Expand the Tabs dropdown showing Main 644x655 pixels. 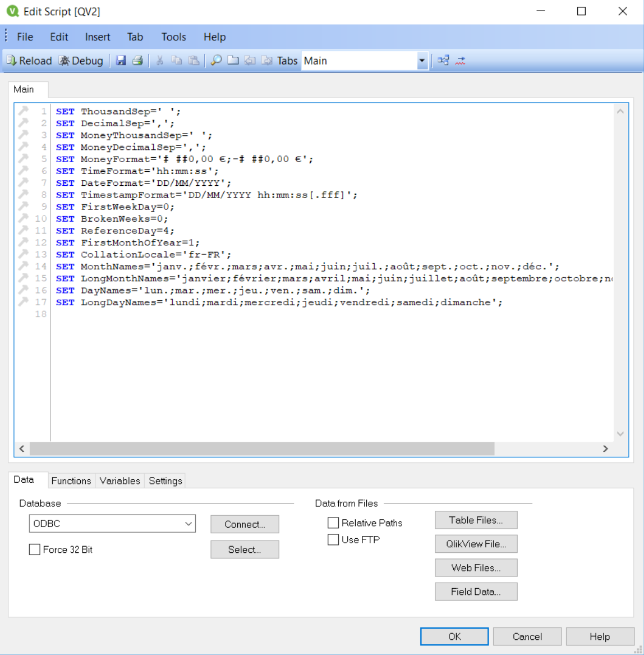[422, 61]
